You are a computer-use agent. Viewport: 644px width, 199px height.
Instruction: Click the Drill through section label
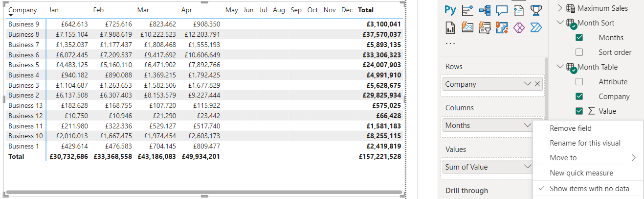(x=467, y=191)
